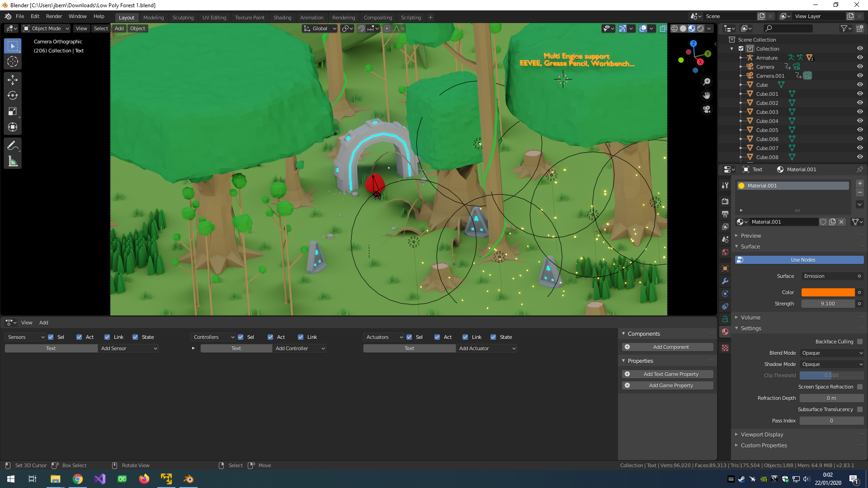
Task: Open the Add Sensor dropdown
Action: 128,348
